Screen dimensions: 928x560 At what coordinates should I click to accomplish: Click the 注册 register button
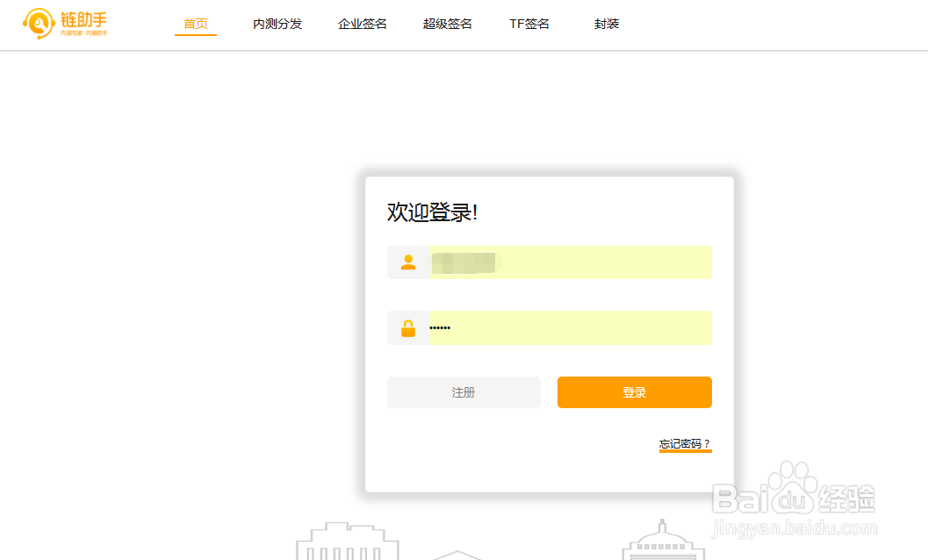(464, 391)
